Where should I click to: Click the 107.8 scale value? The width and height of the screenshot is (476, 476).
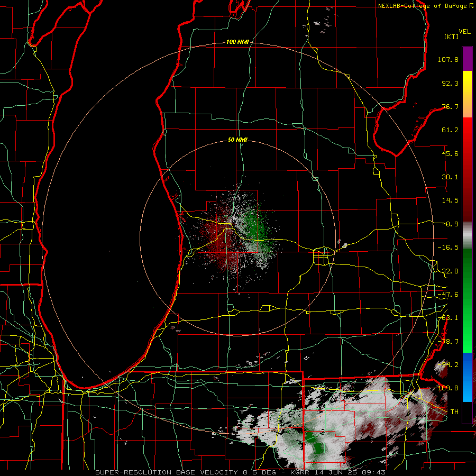tap(448, 59)
